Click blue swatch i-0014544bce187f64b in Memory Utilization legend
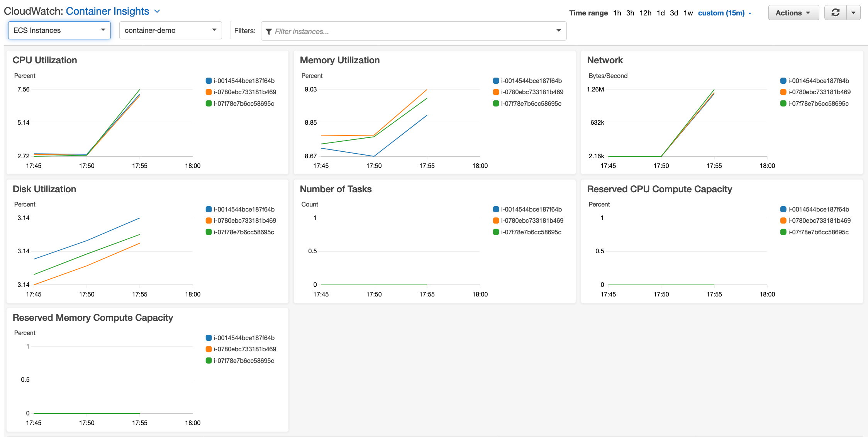The width and height of the screenshot is (868, 437). pyautogui.click(x=496, y=81)
